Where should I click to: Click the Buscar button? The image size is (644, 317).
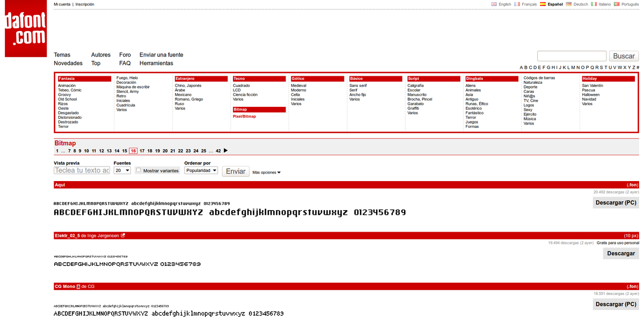click(x=624, y=56)
